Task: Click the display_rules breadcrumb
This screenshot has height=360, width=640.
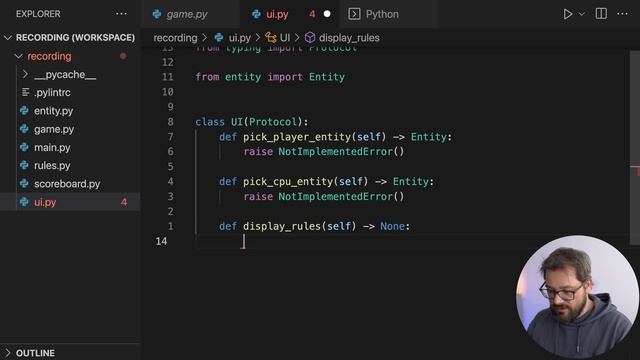Action: click(349, 38)
